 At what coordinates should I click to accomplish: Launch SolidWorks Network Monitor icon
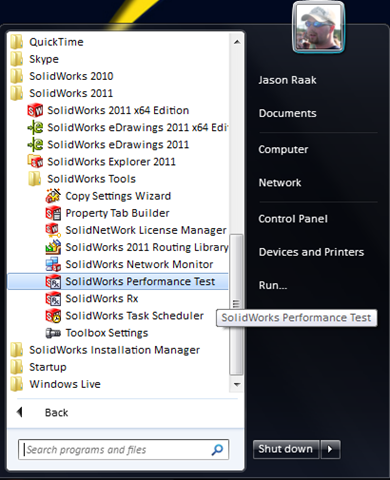53,264
